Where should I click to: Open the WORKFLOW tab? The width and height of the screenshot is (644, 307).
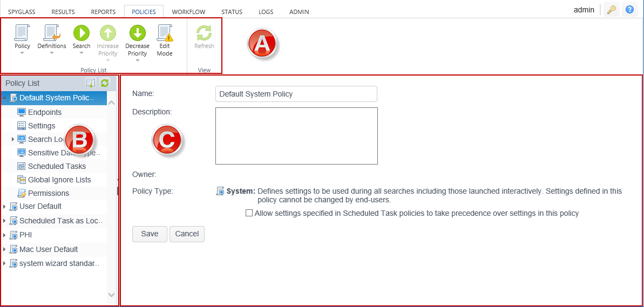pyautogui.click(x=188, y=12)
